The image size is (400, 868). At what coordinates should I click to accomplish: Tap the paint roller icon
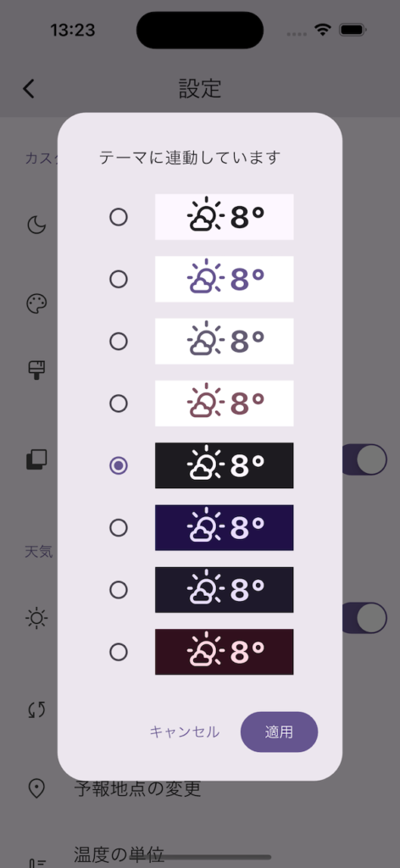point(36,370)
